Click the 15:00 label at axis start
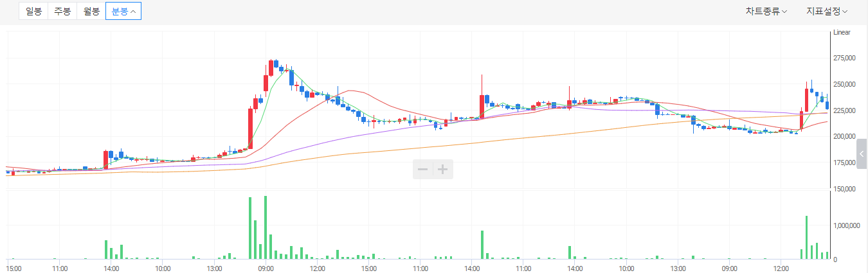 tap(14, 268)
